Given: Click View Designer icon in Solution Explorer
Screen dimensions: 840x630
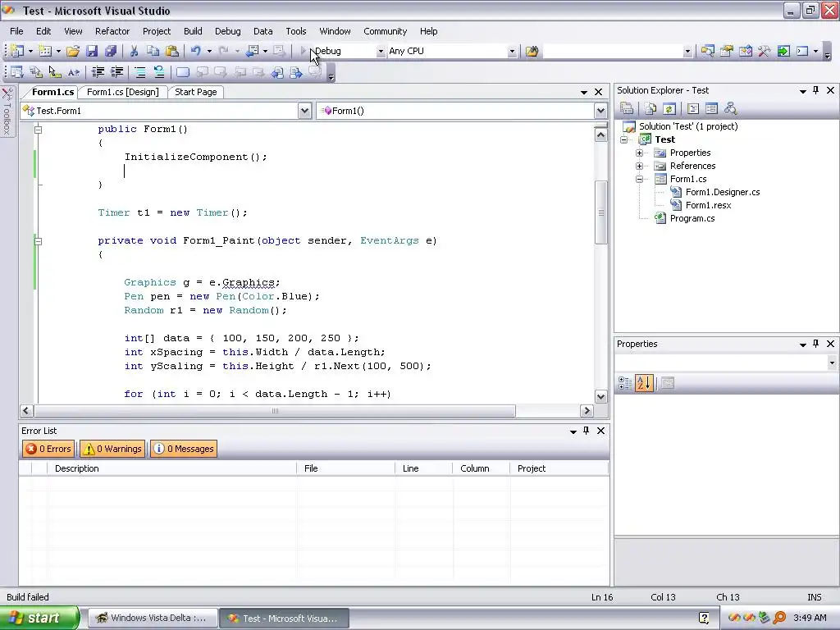Looking at the screenshot, I should 711,109.
